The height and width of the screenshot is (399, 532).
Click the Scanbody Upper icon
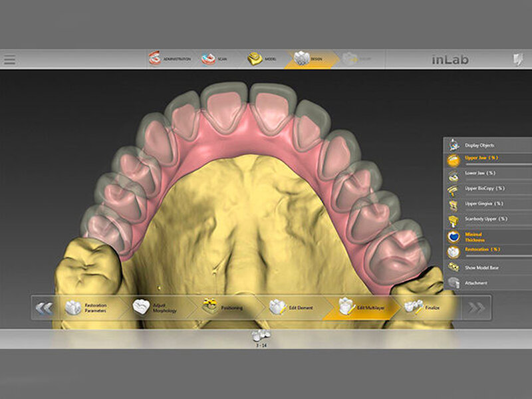454,219
